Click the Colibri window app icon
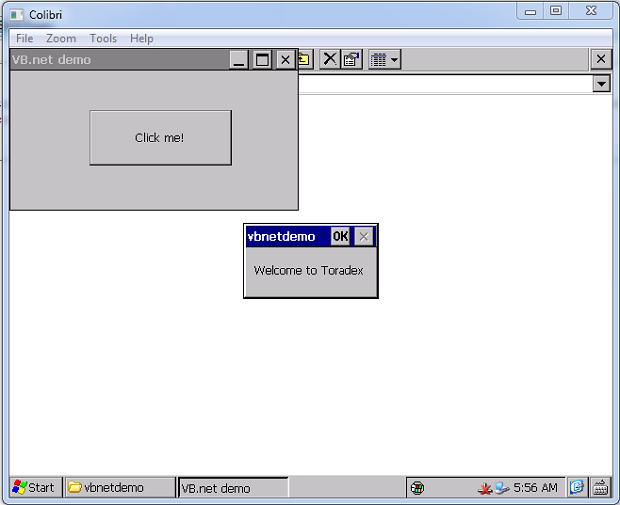The width and height of the screenshot is (620, 505). tap(16, 15)
